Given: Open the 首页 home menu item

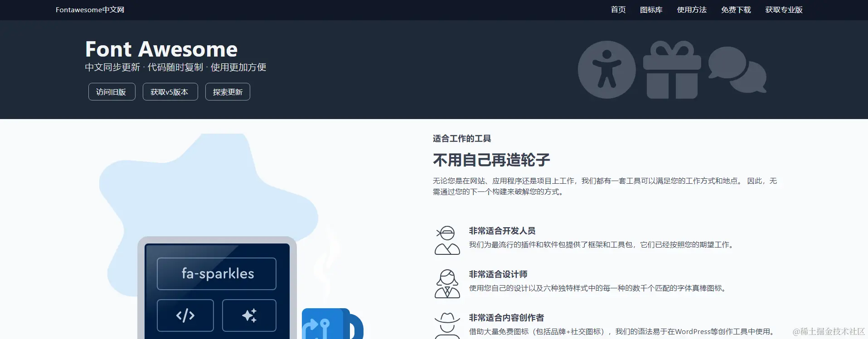Looking at the screenshot, I should tap(618, 10).
